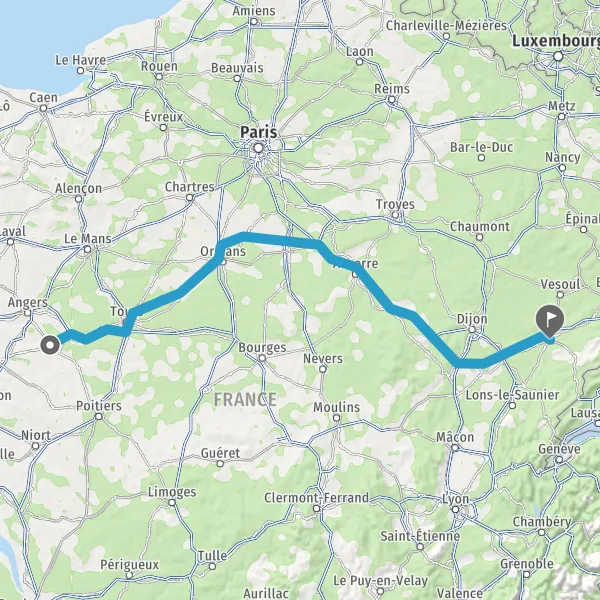Click the Reims city marker
This screenshot has height=600, width=600.
pos(391,100)
